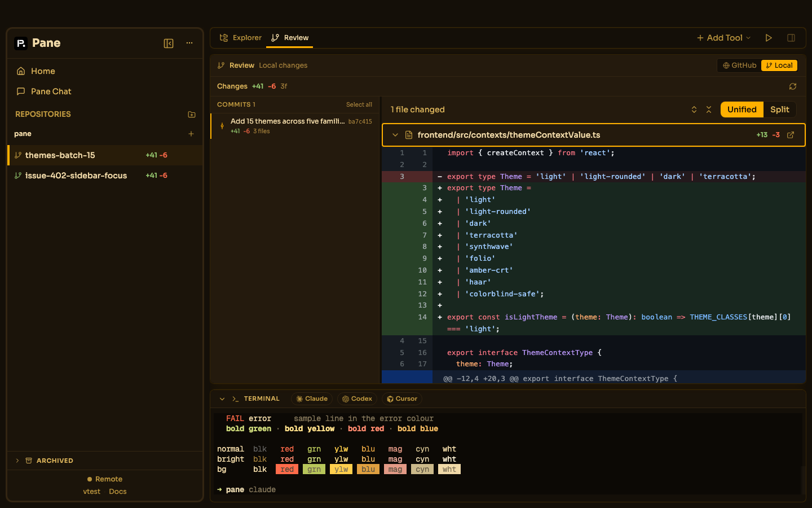Collapse the terminal panel chevron
The image size is (812, 508).
[x=222, y=399]
